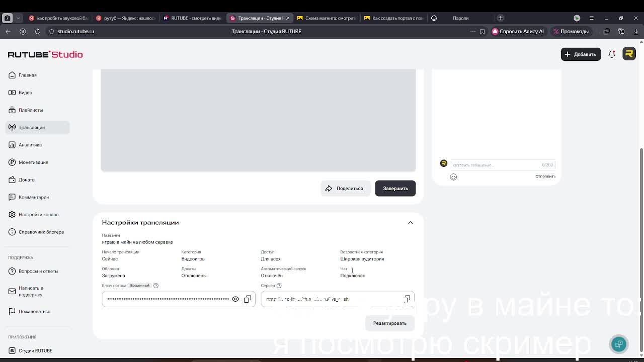Viewport: 644px width, 362px height.
Task: Open a new browser tab
Action: tap(501, 18)
